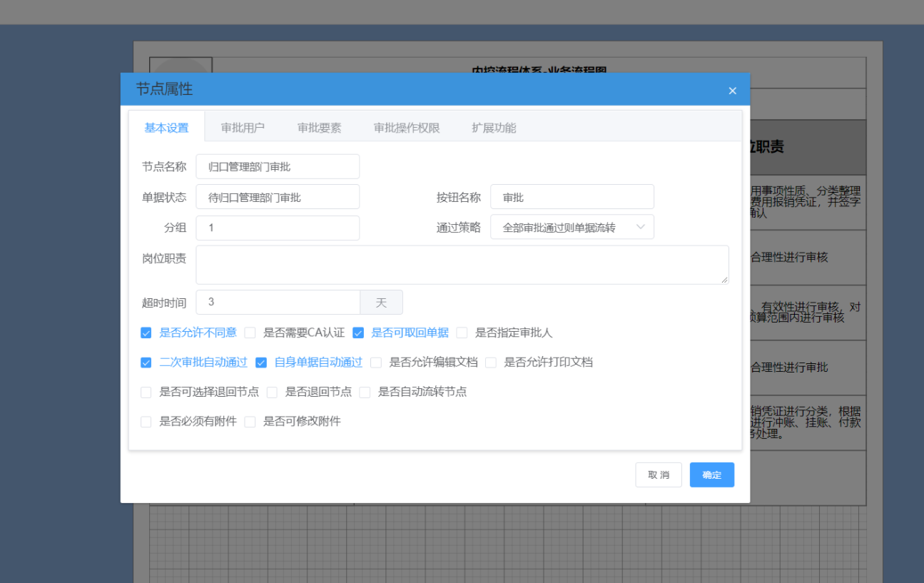Check 是否允许编辑文档 checkbox
Screen dimensions: 924x583
(376, 363)
